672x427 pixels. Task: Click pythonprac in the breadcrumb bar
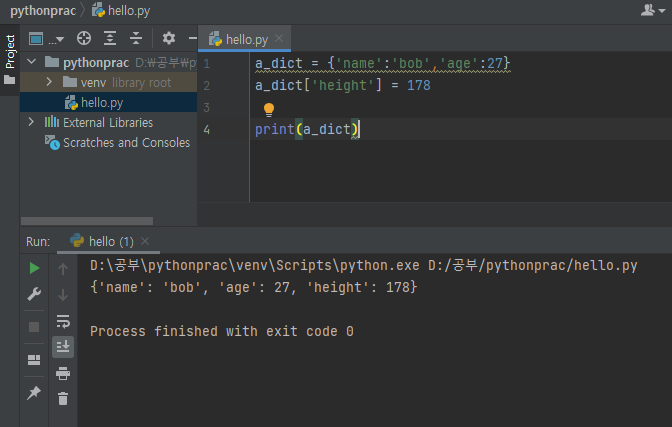tap(43, 11)
